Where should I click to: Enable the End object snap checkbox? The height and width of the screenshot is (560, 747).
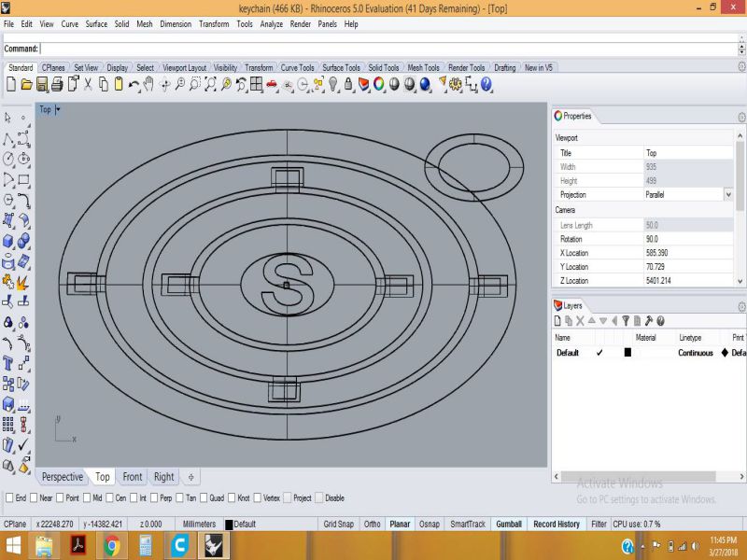coord(9,498)
